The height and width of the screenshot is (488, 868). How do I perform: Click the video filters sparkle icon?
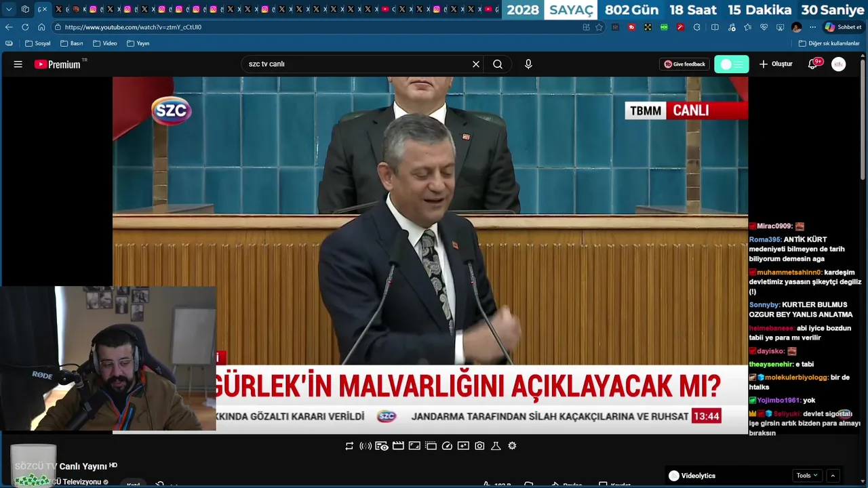tap(463, 446)
